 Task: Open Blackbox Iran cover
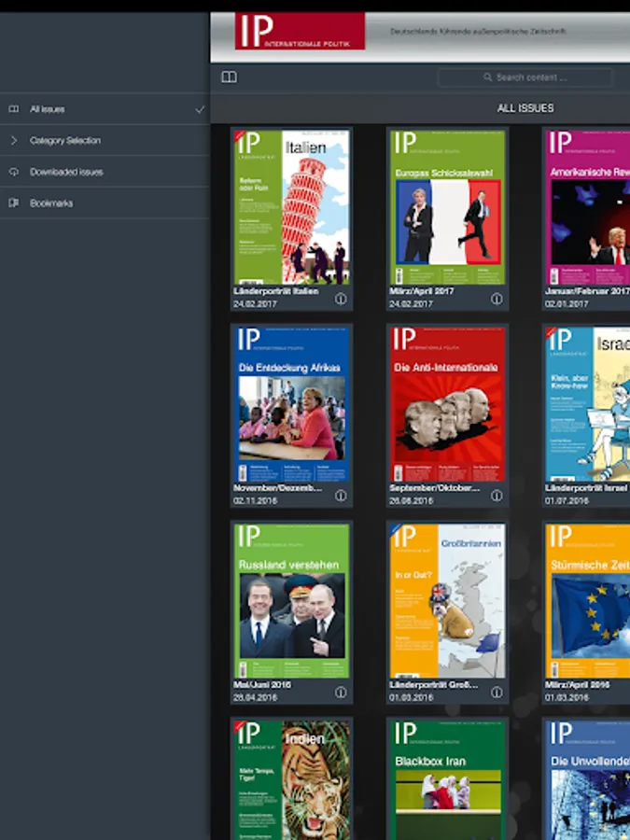coord(447,780)
